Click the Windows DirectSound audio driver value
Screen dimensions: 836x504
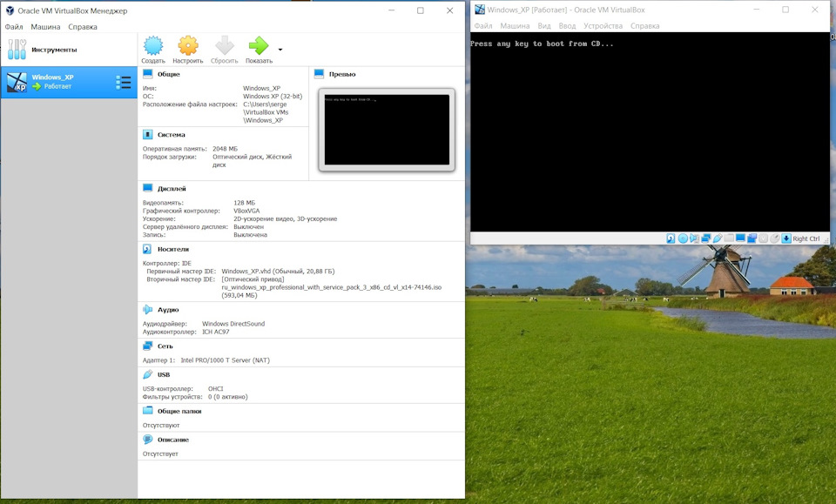233,324
